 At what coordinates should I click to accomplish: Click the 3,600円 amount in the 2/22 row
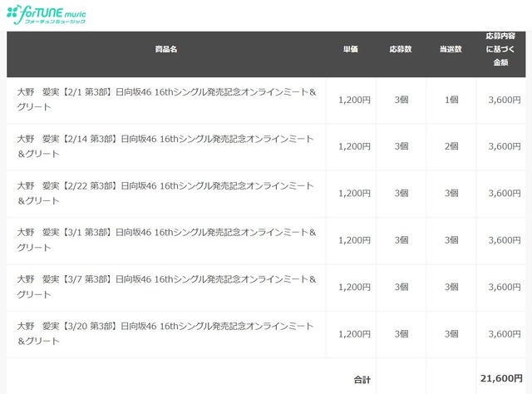(505, 193)
